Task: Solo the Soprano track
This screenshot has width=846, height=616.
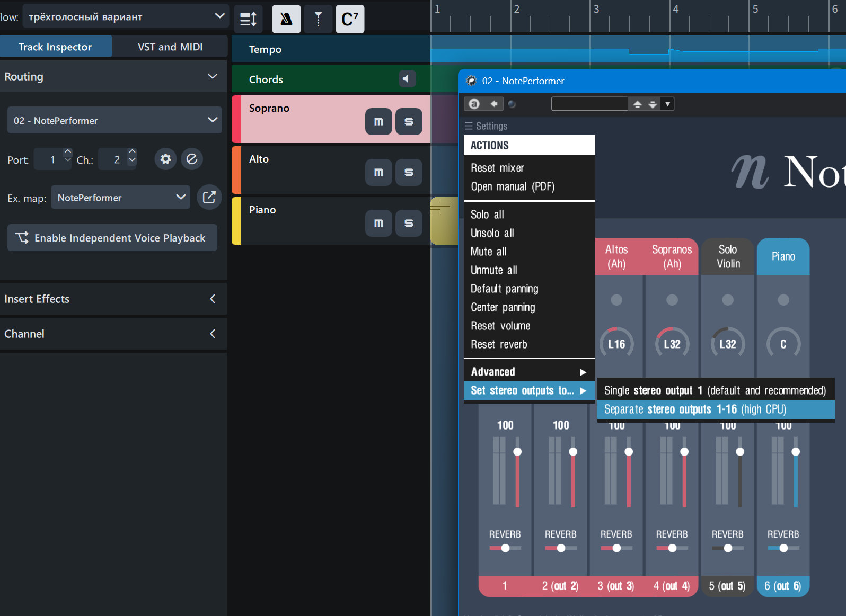Action: coord(409,121)
